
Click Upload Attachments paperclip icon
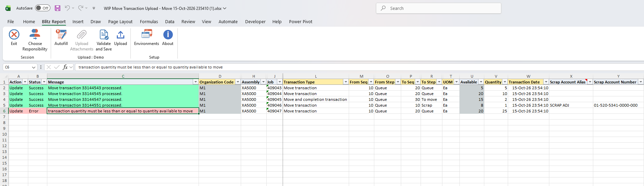pos(82,35)
